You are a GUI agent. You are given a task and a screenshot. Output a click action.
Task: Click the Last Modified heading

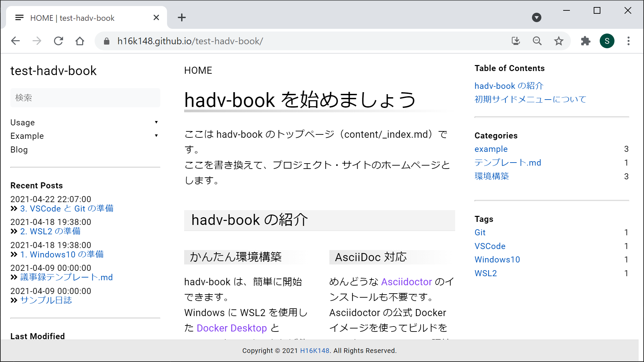click(x=38, y=336)
